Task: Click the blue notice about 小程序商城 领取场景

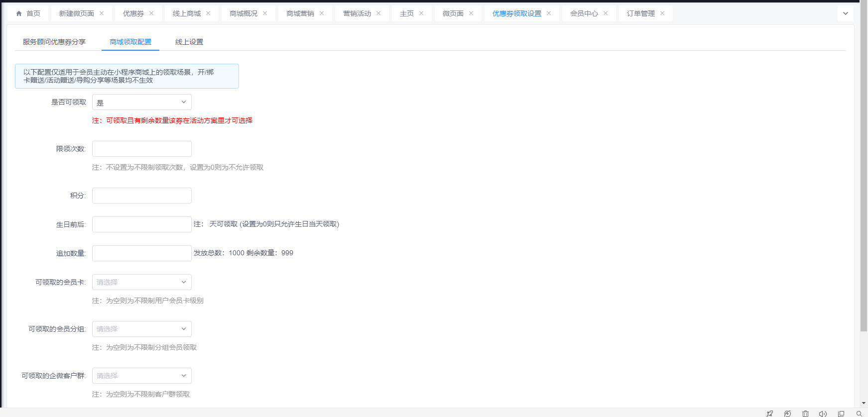Action: pos(127,76)
